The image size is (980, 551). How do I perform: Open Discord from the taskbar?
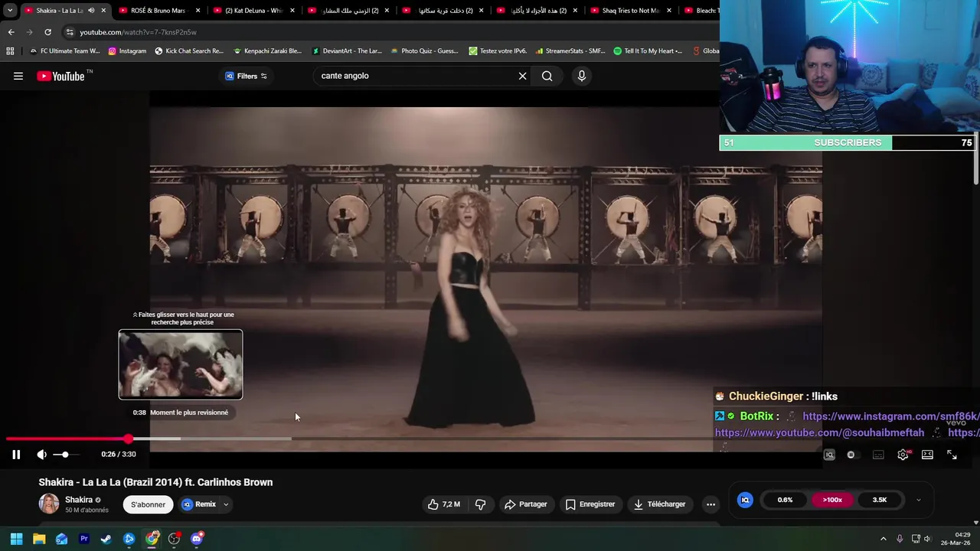197,539
